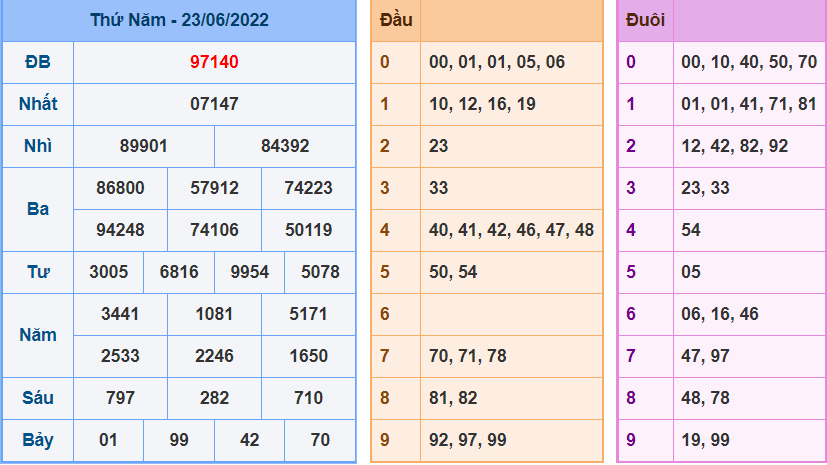Select sixth prize number 797
The image size is (827, 465).
point(120,398)
